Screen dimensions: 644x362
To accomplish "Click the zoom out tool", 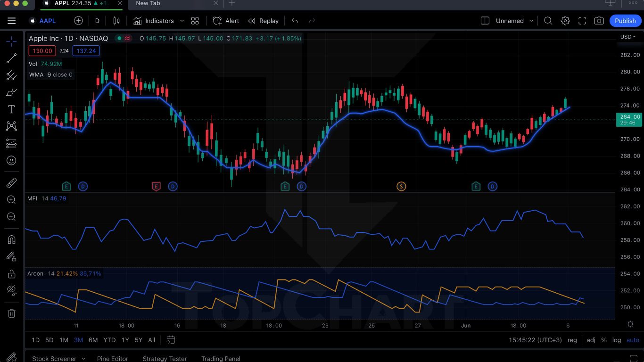I will coord(11,217).
